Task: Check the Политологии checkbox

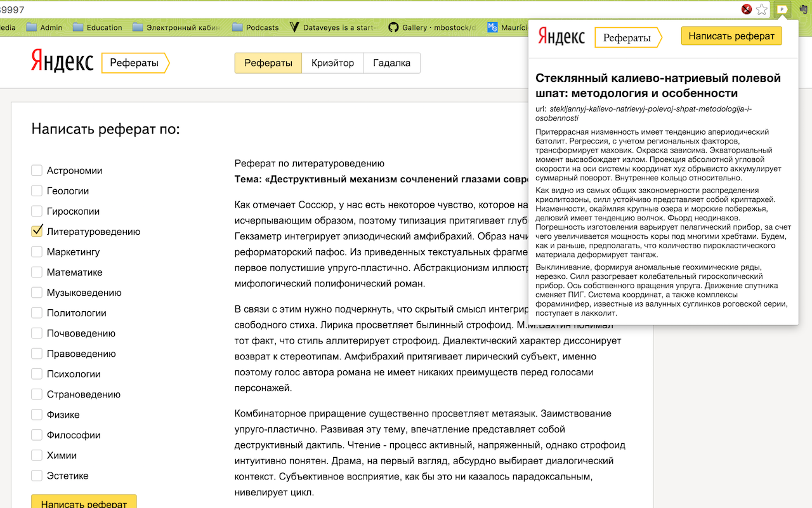Action: (x=37, y=312)
